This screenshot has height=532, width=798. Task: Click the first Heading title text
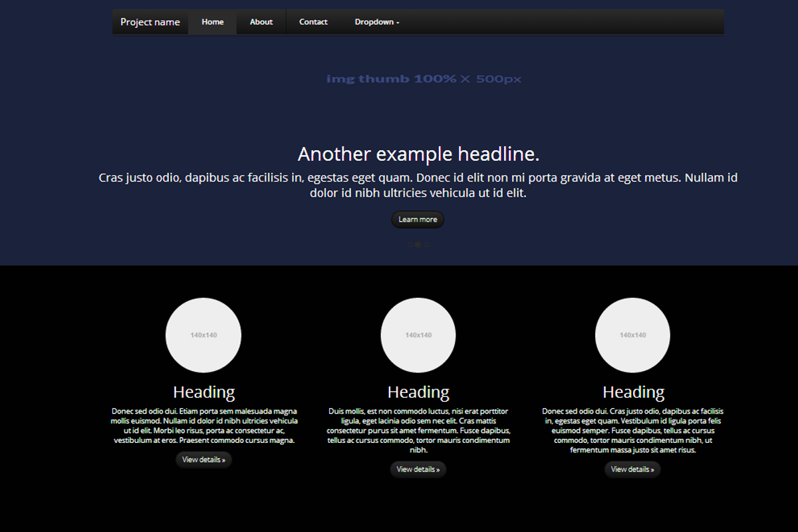coord(203,392)
